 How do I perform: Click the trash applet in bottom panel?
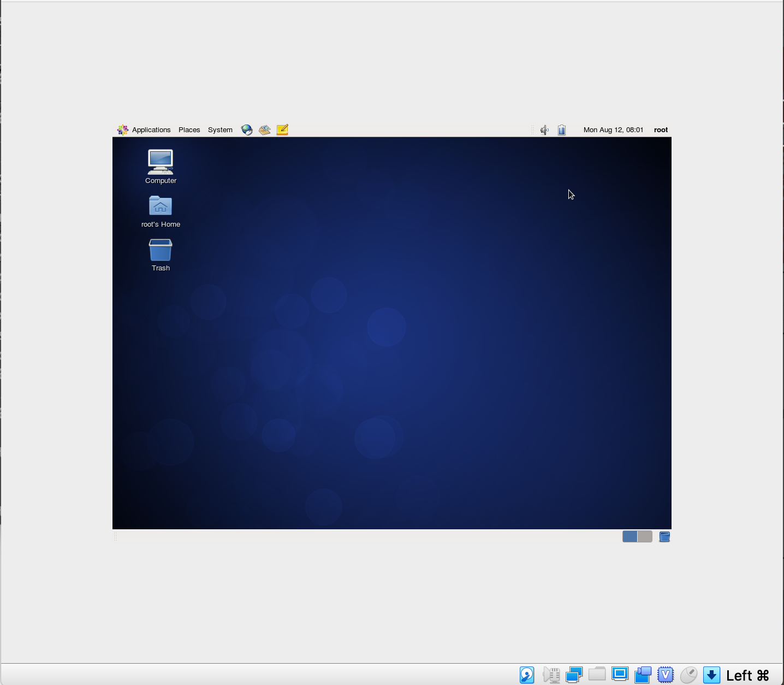pos(664,537)
